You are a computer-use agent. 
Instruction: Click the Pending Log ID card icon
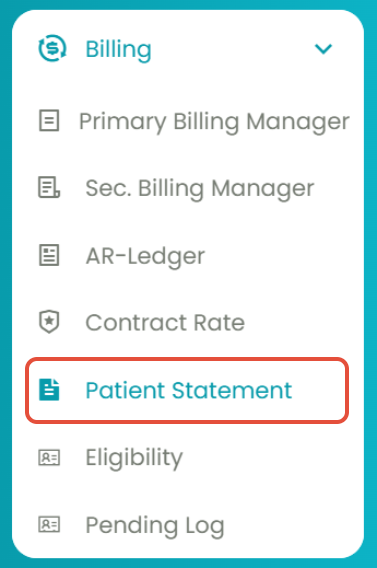click(x=49, y=525)
